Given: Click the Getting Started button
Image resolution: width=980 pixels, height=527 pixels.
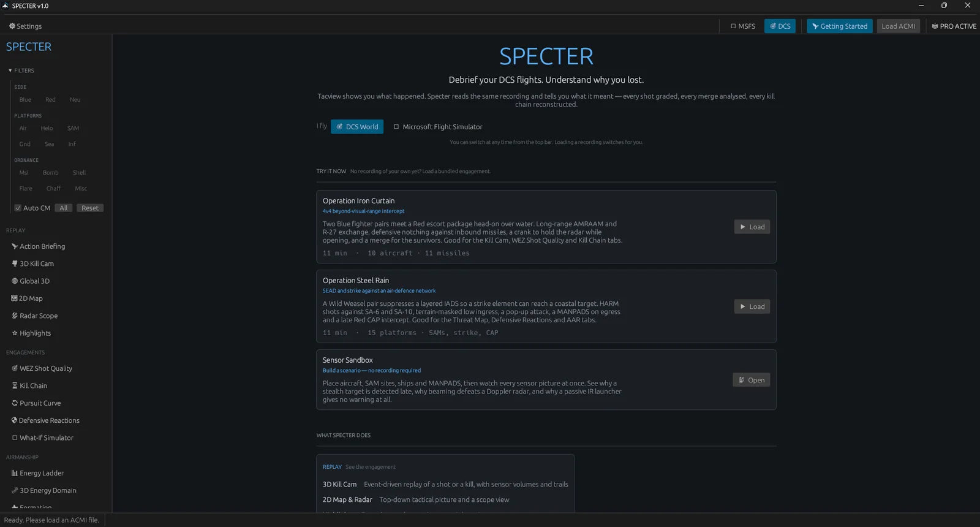Looking at the screenshot, I should pos(840,26).
